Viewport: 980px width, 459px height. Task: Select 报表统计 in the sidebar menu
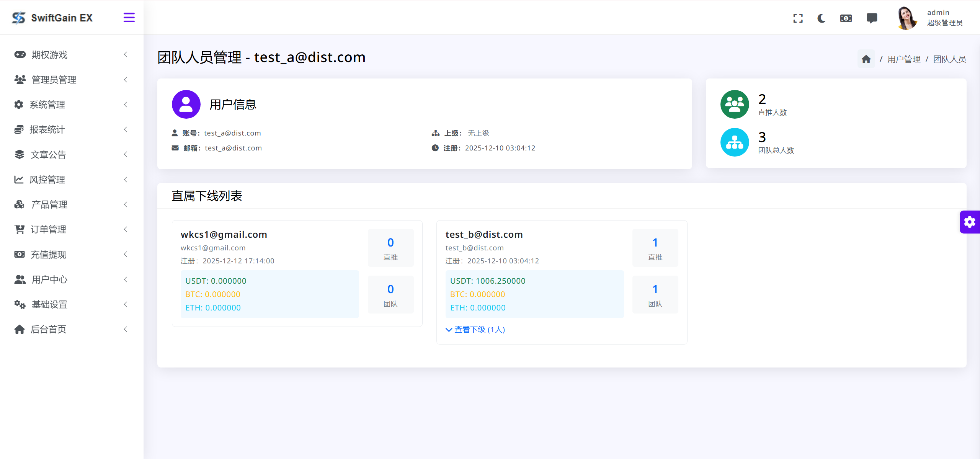pyautogui.click(x=47, y=129)
